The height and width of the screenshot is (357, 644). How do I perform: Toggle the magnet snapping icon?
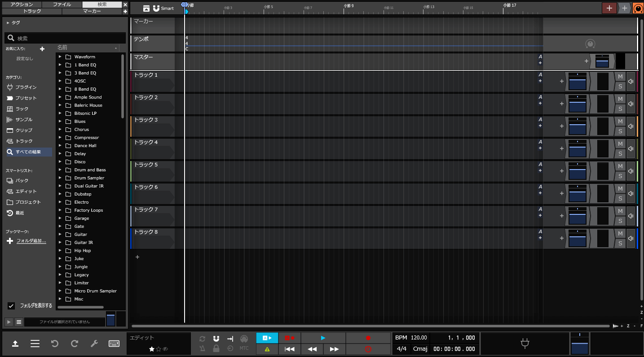coord(216,339)
